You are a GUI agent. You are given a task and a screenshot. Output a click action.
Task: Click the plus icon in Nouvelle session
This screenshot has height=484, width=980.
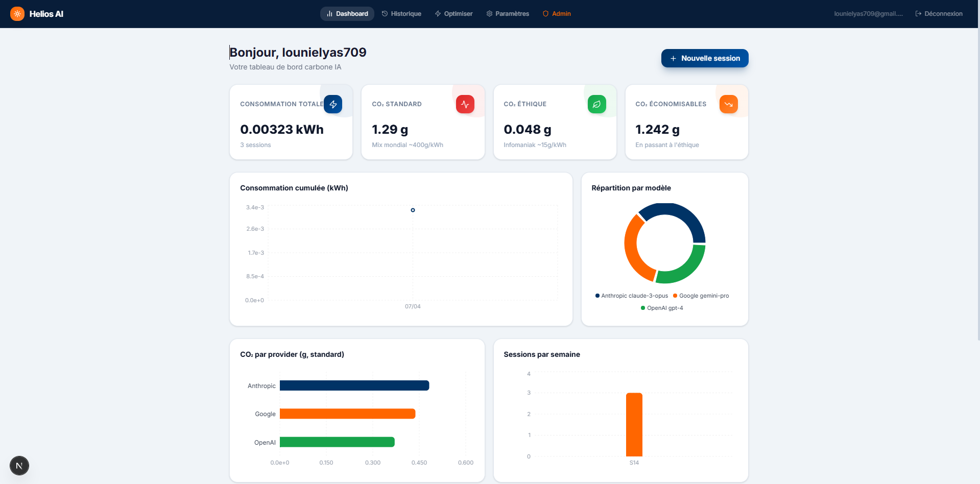(673, 58)
